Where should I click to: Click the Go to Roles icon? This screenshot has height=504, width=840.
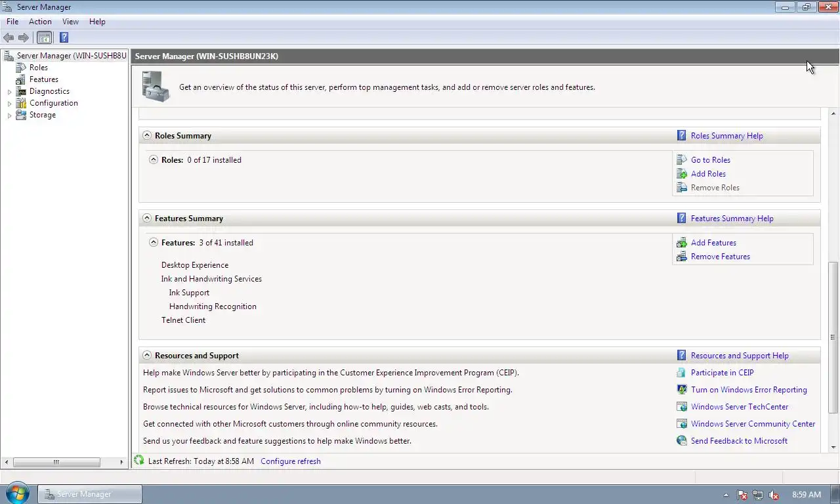682,160
